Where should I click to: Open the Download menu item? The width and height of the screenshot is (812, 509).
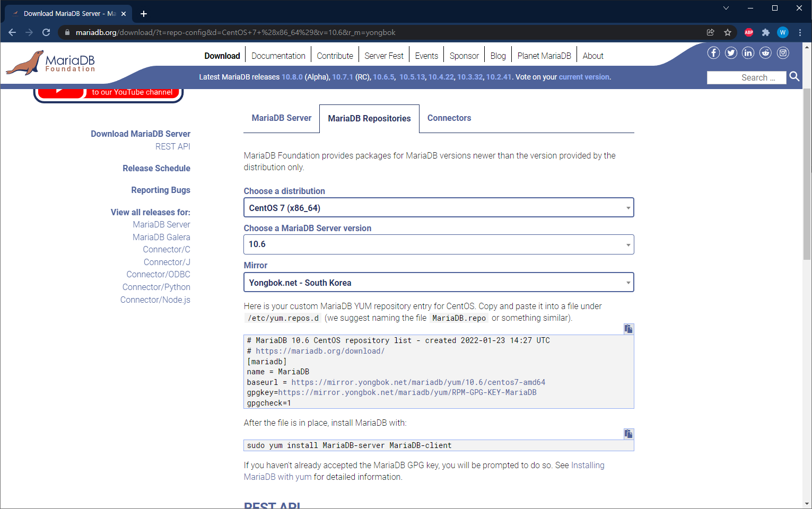click(x=222, y=56)
